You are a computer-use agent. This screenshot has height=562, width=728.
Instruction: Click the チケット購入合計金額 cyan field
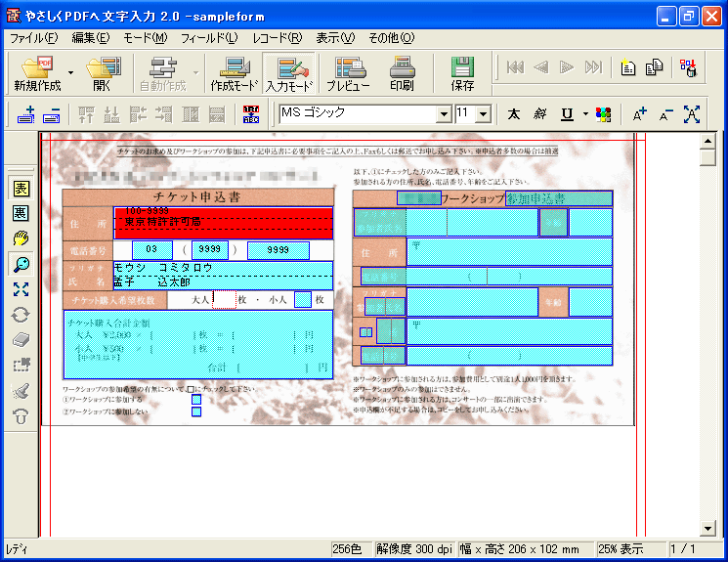[198, 345]
